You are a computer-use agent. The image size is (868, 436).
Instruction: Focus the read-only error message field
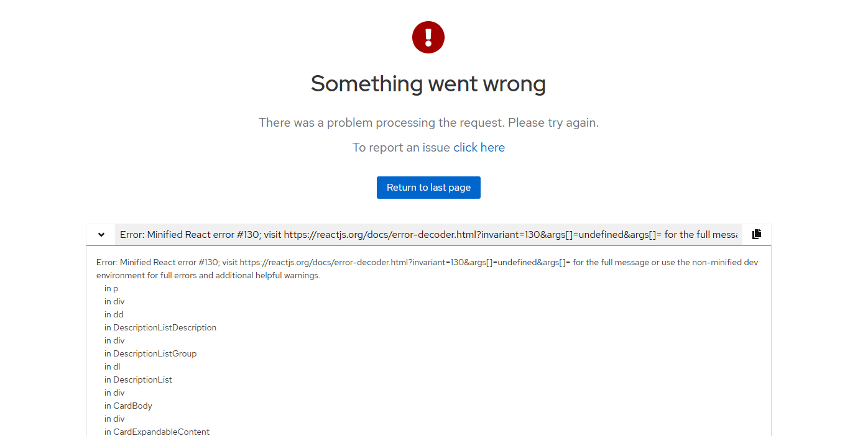(428, 235)
